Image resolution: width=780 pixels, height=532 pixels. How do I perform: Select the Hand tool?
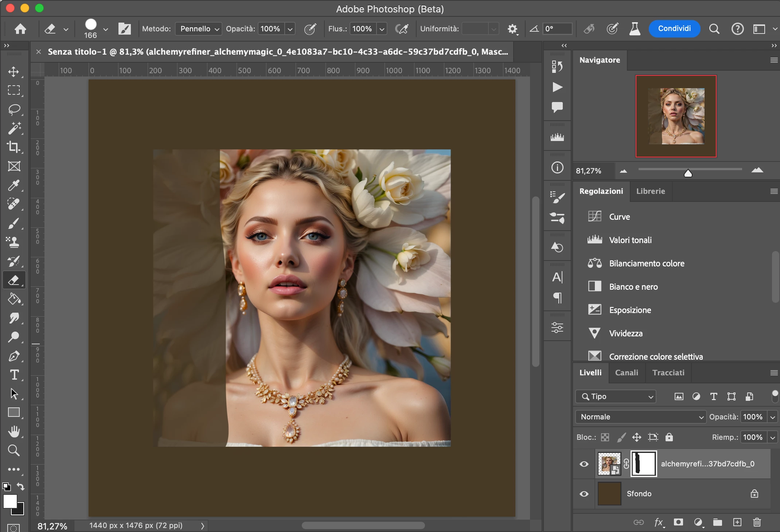click(x=13, y=432)
